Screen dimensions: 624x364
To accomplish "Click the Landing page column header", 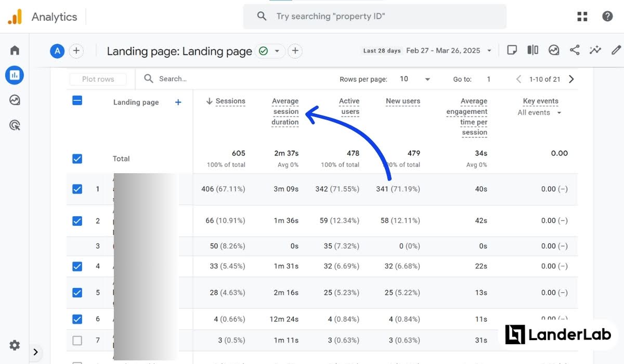I will pyautogui.click(x=136, y=102).
